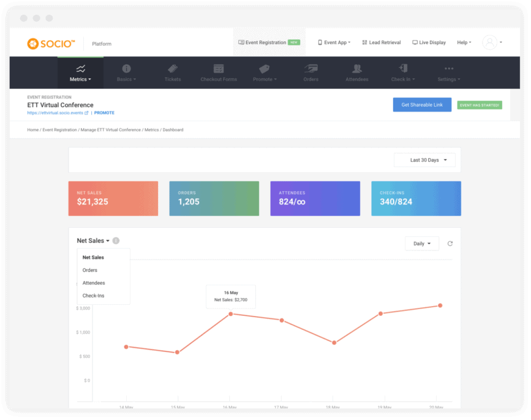Image resolution: width=531 pixels, height=420 pixels.
Task: Click the Net Sales $21,325 card
Action: [x=113, y=198]
